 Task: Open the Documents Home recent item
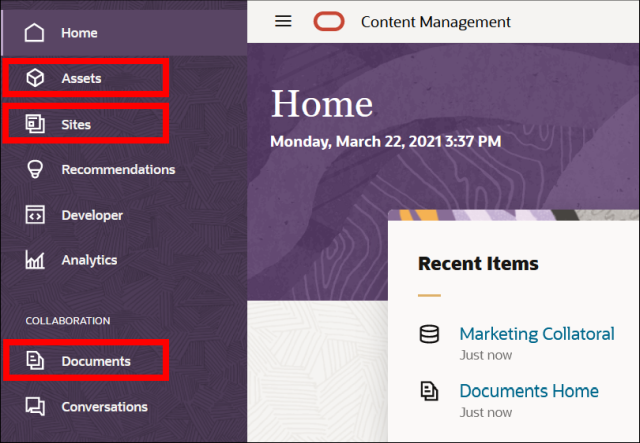coord(529,391)
